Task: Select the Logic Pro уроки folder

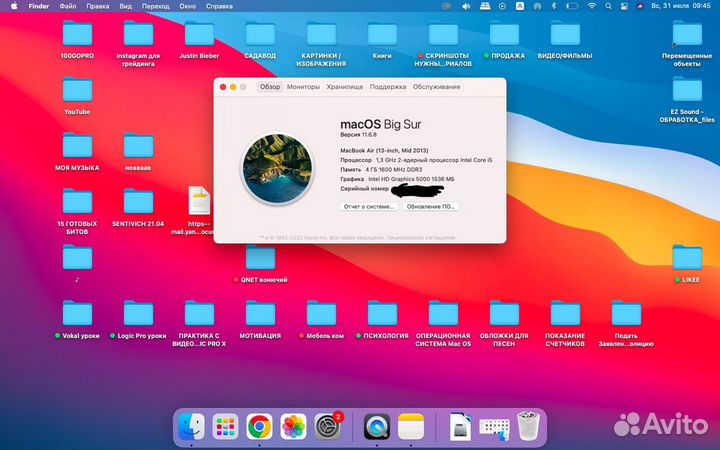Action: point(138,314)
